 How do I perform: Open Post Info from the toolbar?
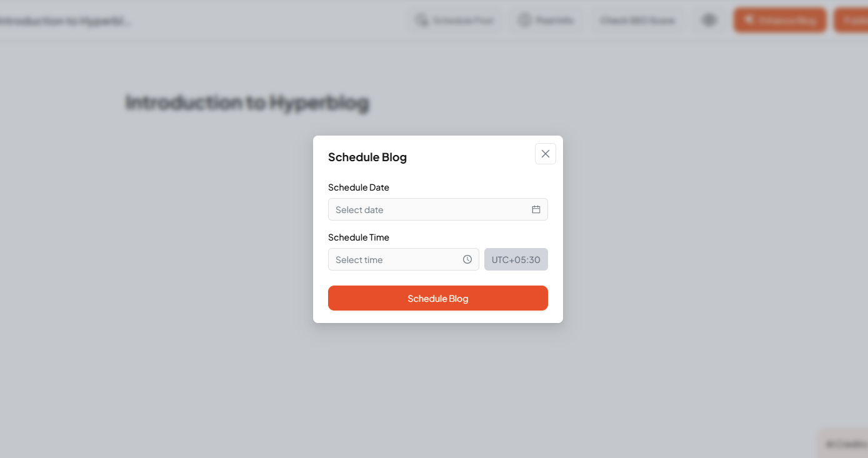[x=545, y=19]
